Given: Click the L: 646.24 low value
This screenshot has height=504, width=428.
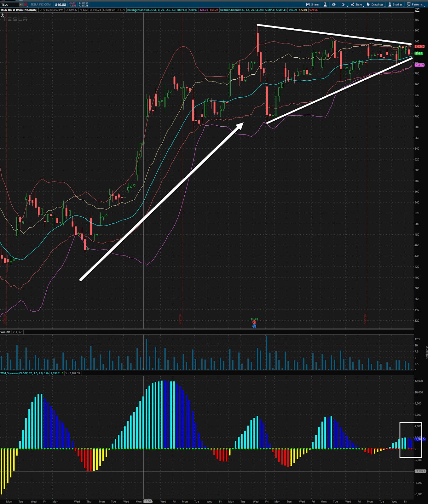Looking at the screenshot, I should click(95, 10).
